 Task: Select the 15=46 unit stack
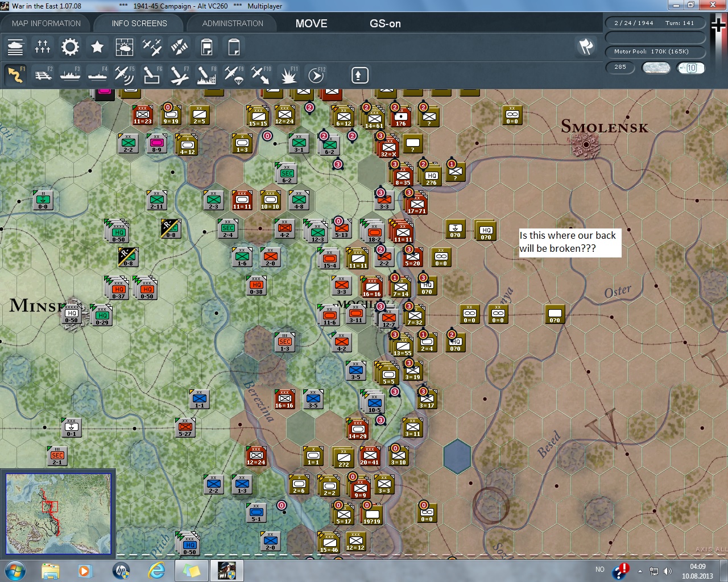[329, 543]
